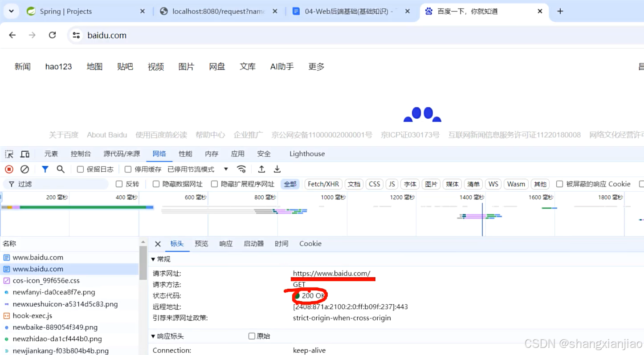Check 隐藏扩展程序网址 checkbox
The width and height of the screenshot is (644, 355).
(214, 184)
